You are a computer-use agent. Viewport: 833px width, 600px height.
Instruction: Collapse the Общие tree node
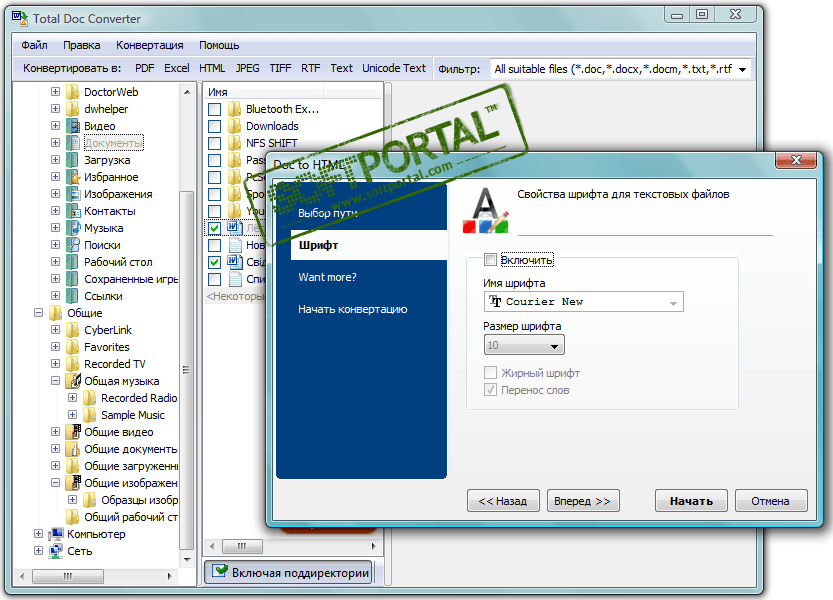(x=38, y=312)
